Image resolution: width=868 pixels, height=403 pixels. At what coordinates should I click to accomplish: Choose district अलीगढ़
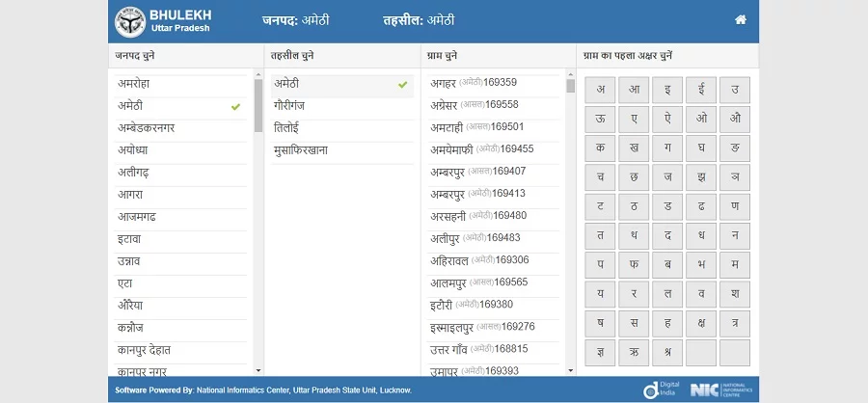click(x=180, y=173)
